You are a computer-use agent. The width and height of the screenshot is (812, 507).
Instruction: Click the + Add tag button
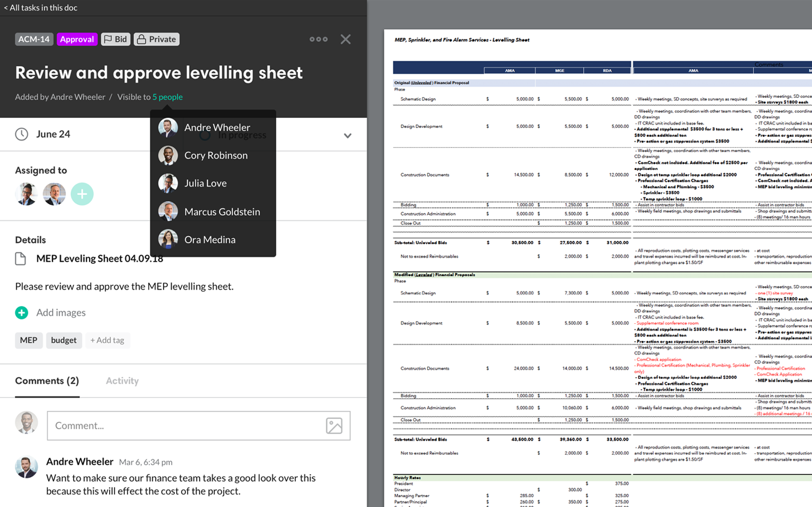(108, 340)
